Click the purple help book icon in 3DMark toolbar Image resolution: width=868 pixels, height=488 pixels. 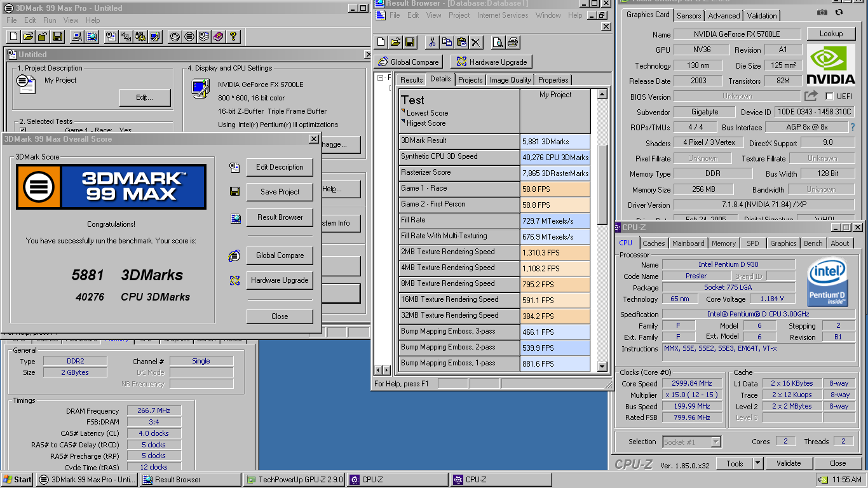point(218,37)
